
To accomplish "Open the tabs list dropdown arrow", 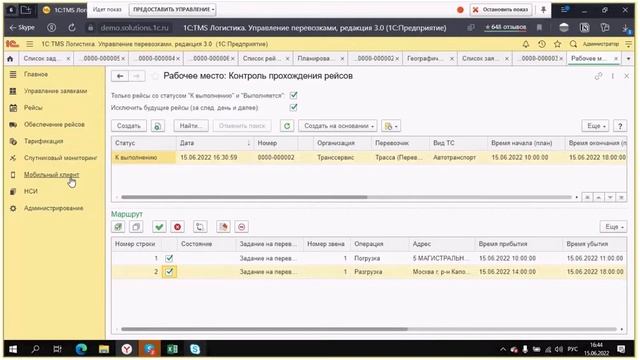I will click(x=628, y=59).
